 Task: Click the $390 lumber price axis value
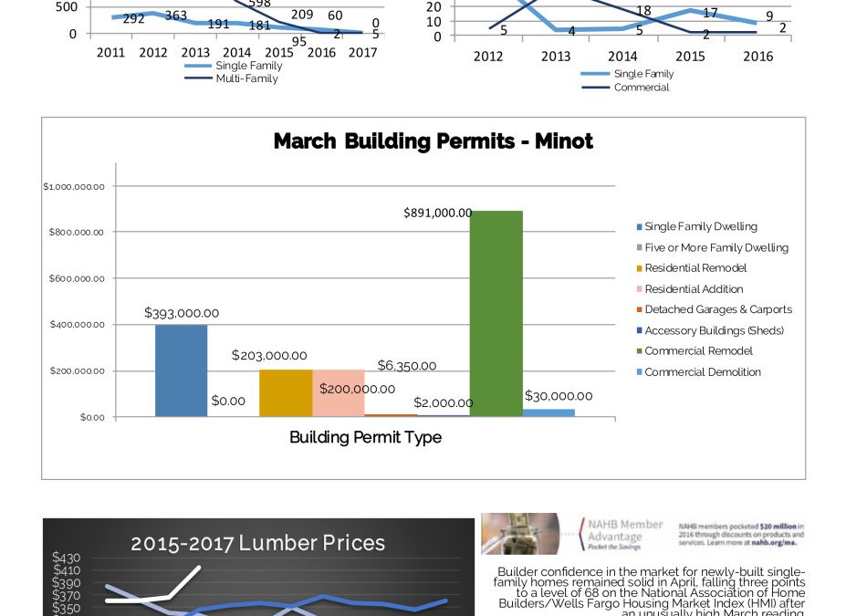point(67,583)
